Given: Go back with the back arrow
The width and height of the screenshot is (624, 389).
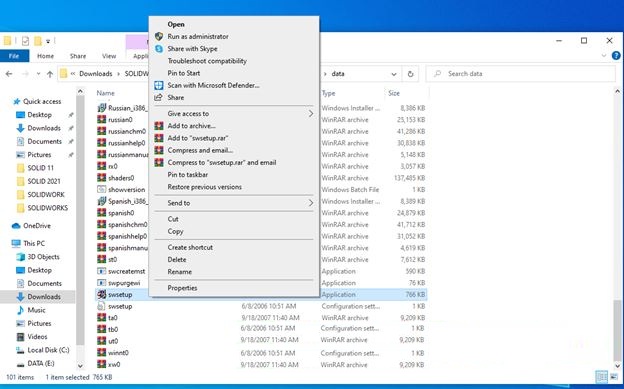Looking at the screenshot, I should point(9,74).
